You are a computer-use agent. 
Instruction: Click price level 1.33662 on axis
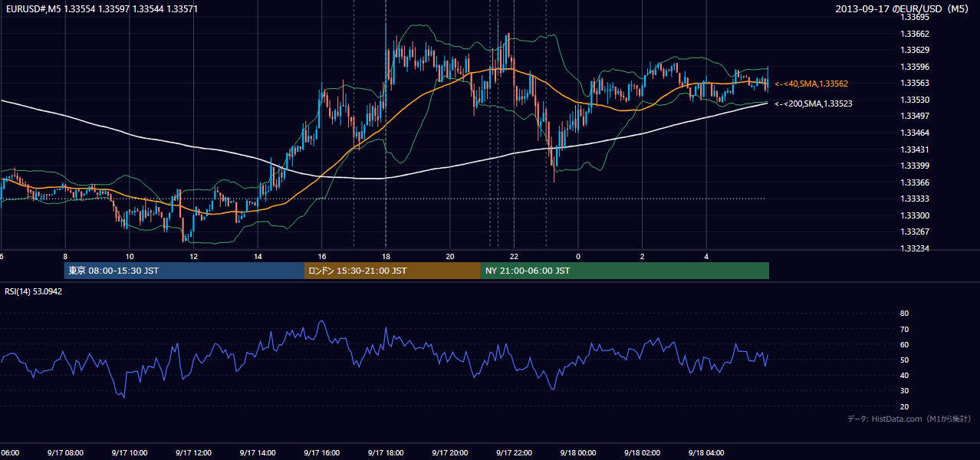(914, 34)
